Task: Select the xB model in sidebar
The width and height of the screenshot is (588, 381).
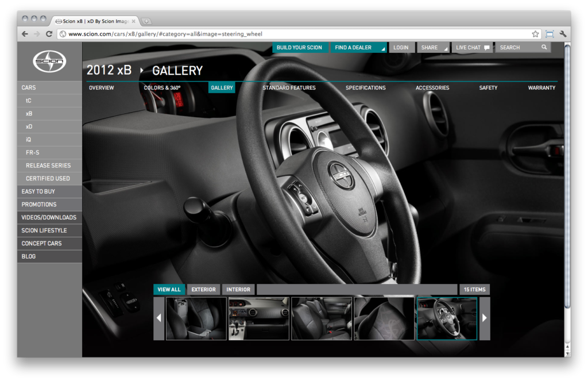Action: (x=49, y=113)
